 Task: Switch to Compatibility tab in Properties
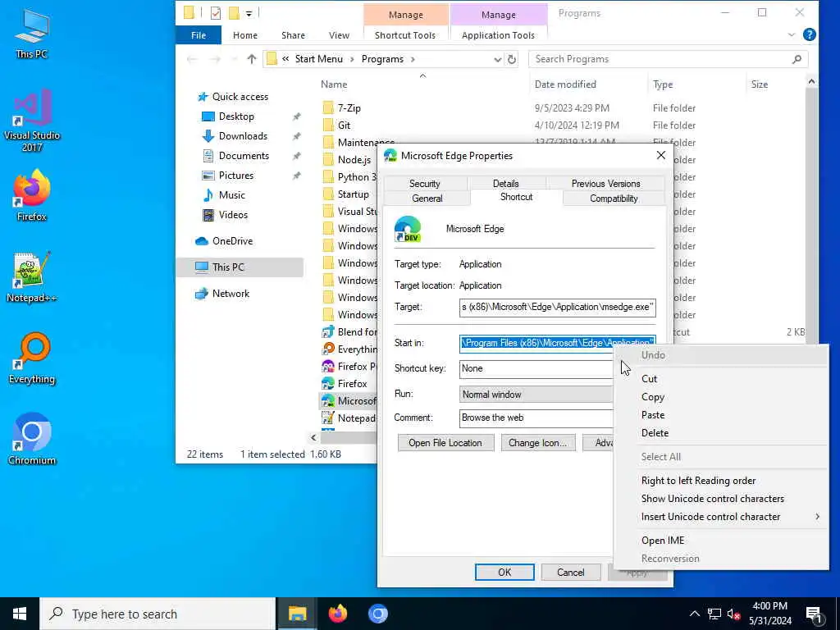pyautogui.click(x=614, y=199)
